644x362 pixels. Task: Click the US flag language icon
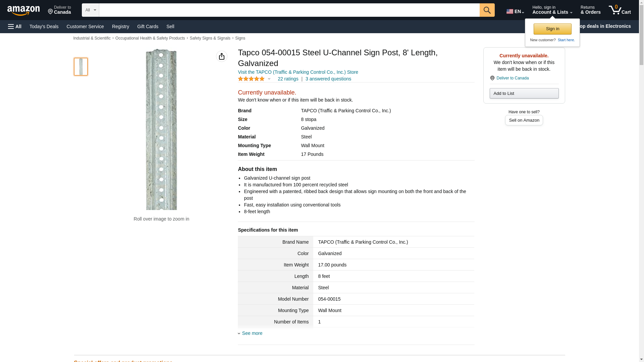(509, 11)
